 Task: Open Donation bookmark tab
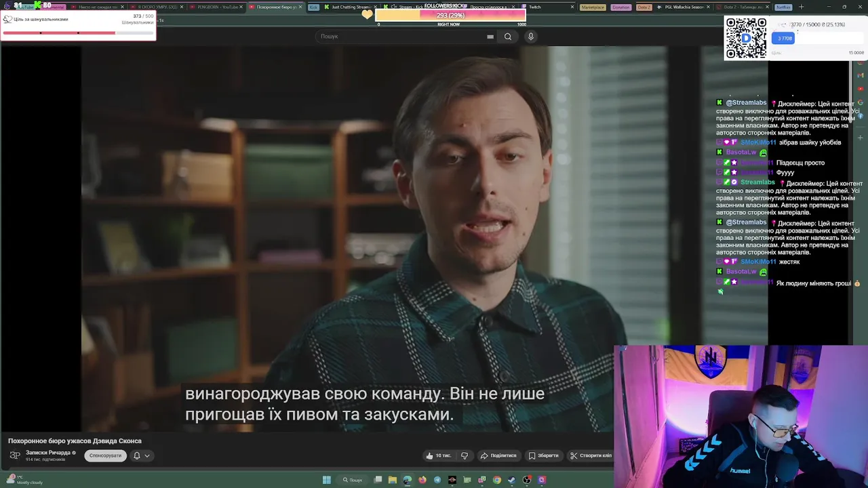point(620,7)
